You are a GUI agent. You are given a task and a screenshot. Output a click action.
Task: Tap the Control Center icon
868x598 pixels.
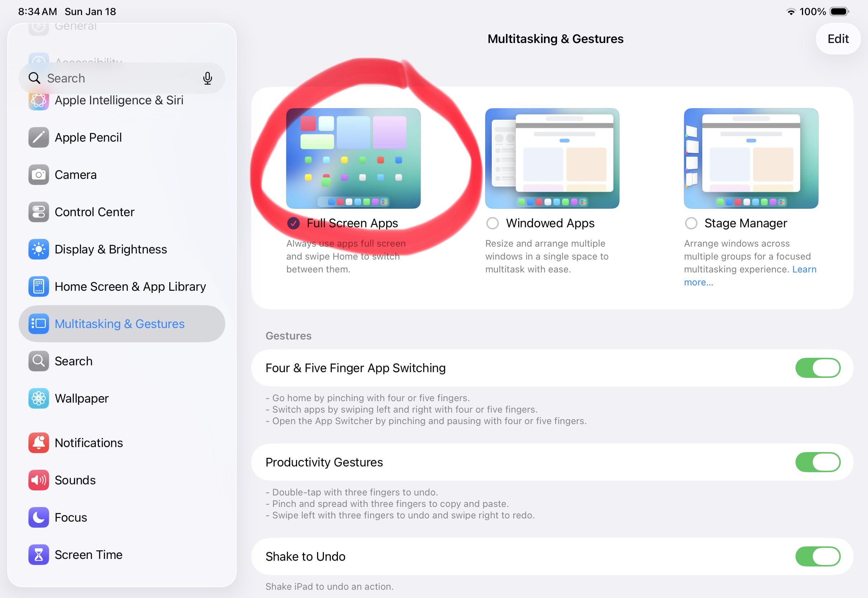39,212
